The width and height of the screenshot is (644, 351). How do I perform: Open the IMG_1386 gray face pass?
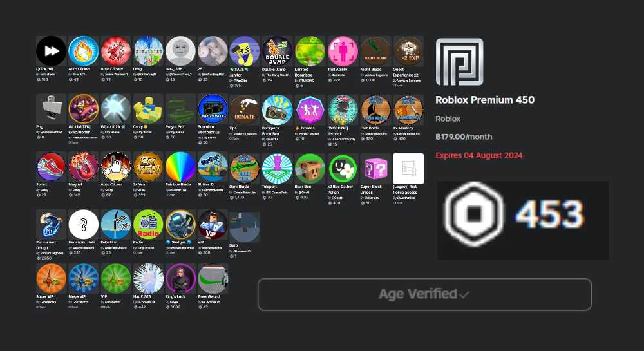tap(180, 52)
